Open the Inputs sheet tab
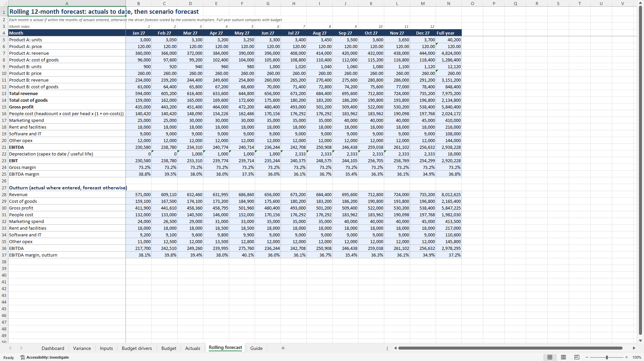644x361 pixels. coord(106,348)
